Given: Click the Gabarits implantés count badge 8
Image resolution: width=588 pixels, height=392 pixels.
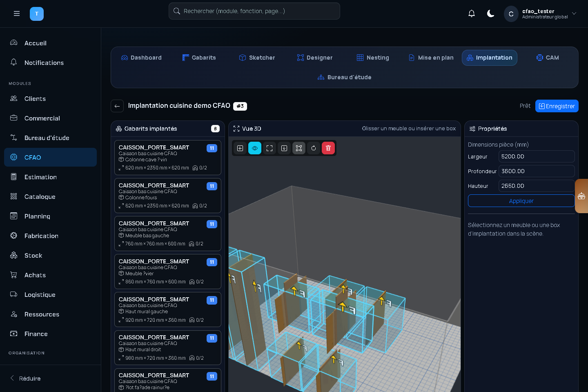Looking at the screenshot, I should 215,129.
